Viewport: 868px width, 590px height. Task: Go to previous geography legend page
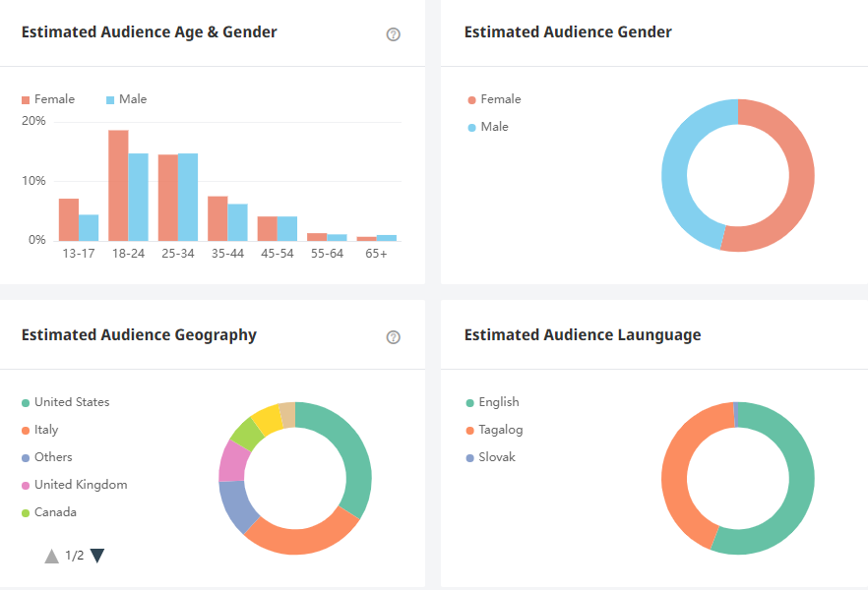(52, 556)
